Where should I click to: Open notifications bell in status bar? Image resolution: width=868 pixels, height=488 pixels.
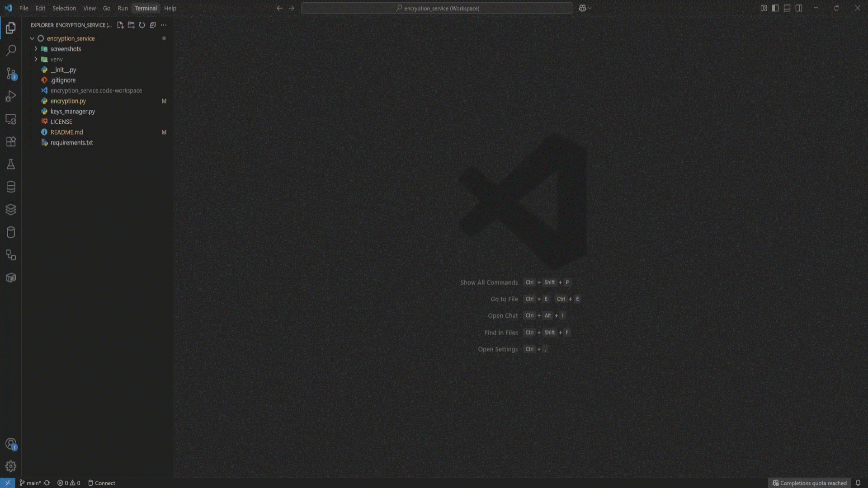858,483
